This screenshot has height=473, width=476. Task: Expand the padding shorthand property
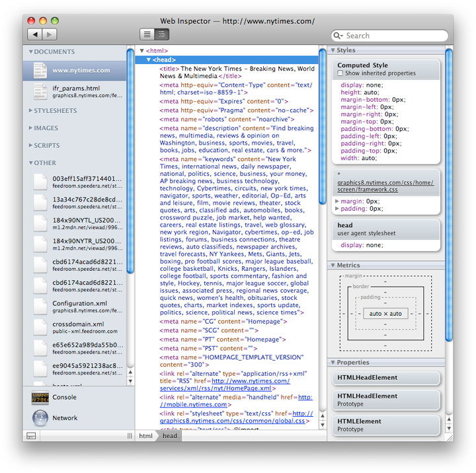pyautogui.click(x=337, y=209)
